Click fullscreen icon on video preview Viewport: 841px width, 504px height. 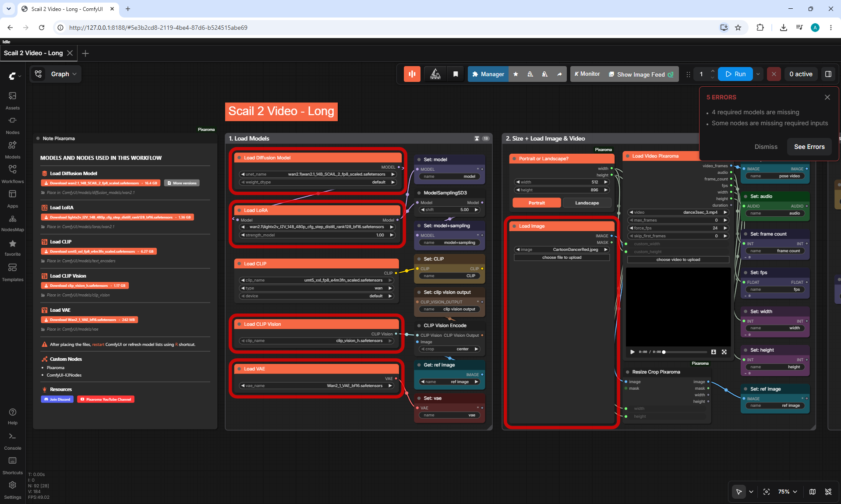(x=724, y=352)
